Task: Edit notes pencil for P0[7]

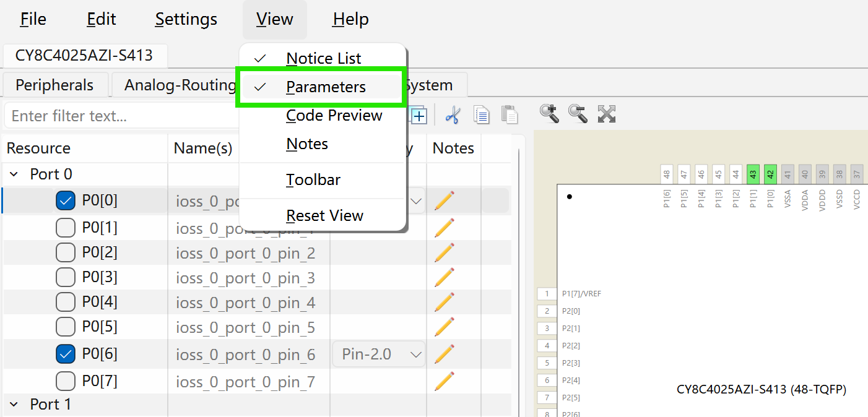Action: 445,381
